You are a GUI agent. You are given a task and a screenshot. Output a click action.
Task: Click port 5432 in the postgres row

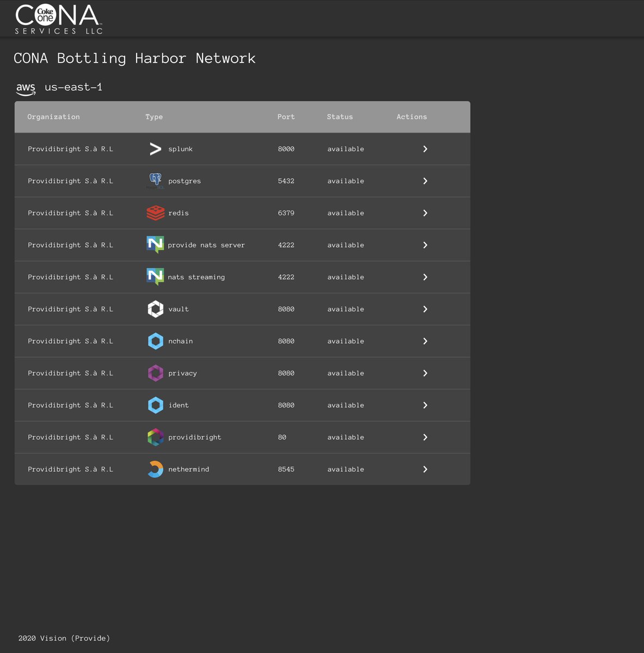pos(286,181)
